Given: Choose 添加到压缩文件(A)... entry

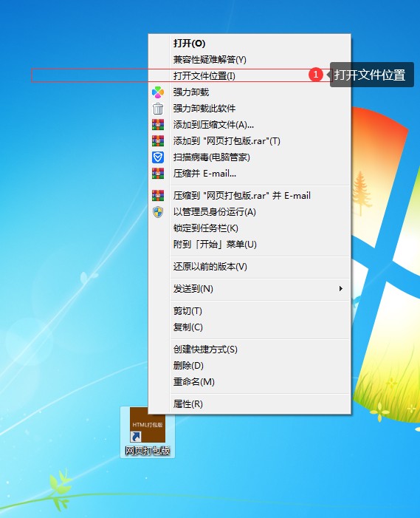Looking at the screenshot, I should tap(249, 125).
